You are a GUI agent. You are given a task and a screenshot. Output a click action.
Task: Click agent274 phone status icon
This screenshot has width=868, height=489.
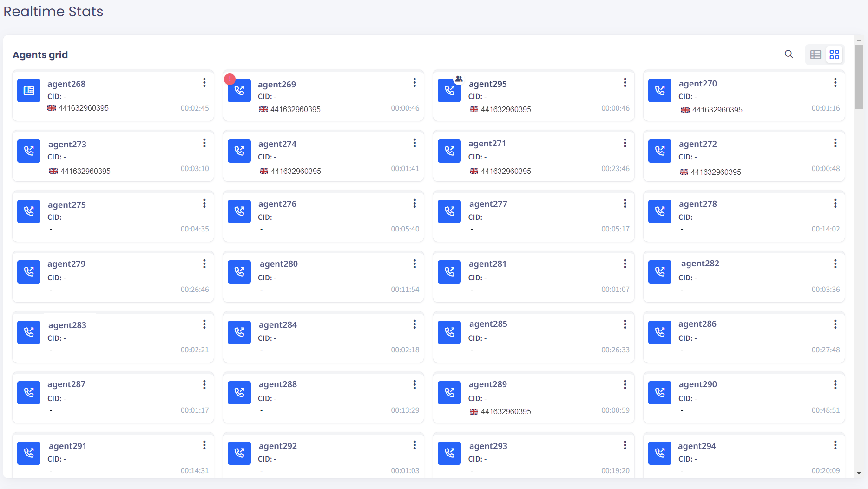tap(239, 151)
